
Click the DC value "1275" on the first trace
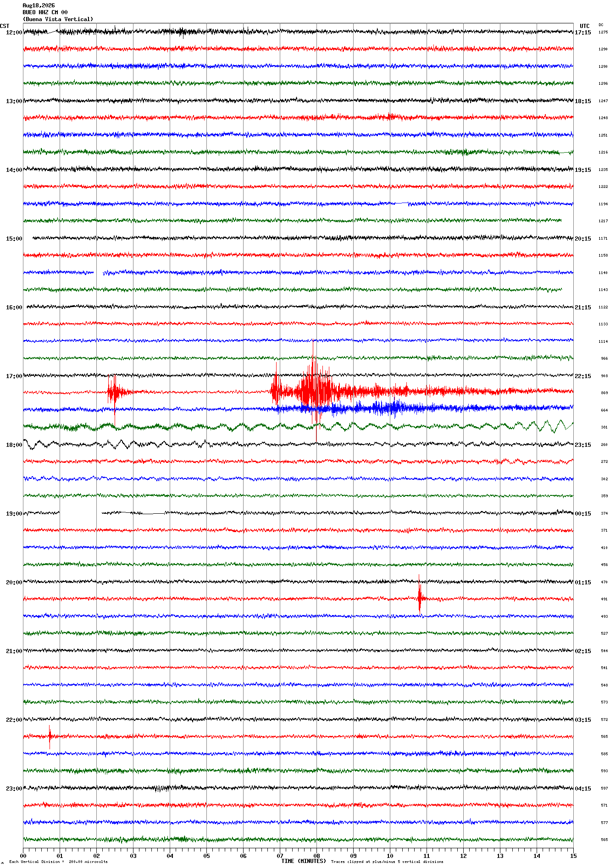coord(603,32)
